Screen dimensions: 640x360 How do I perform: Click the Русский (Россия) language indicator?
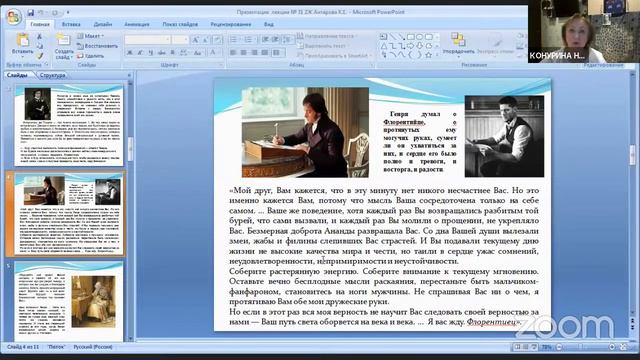(93, 347)
